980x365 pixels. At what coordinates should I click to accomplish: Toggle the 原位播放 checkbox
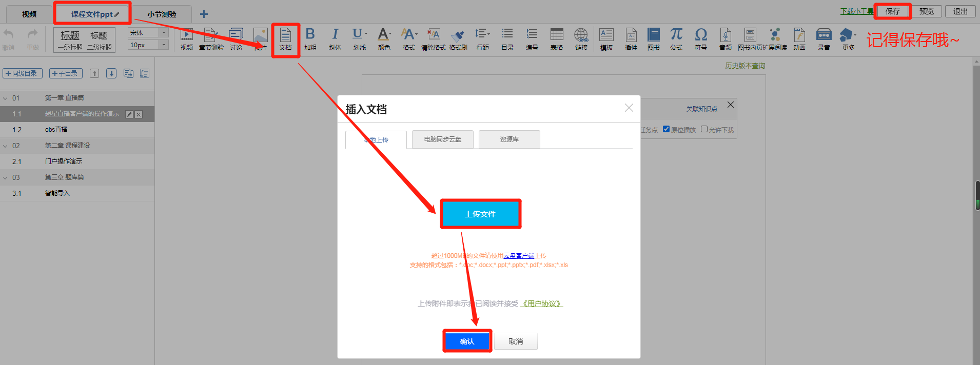coord(666,129)
